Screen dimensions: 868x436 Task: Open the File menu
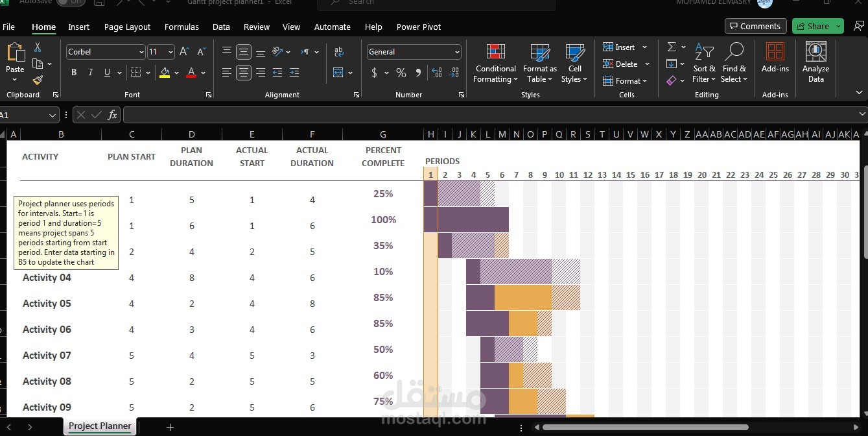point(8,27)
